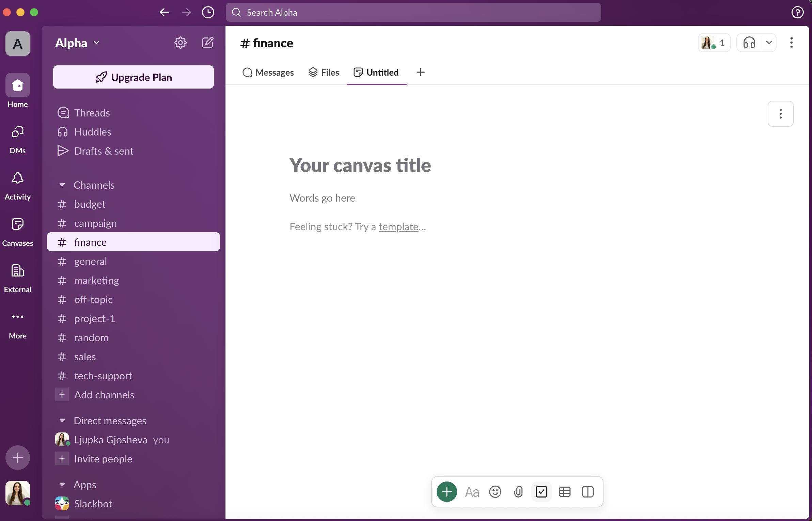Open Threads in the sidebar
The width and height of the screenshot is (812, 521).
click(x=134, y=113)
